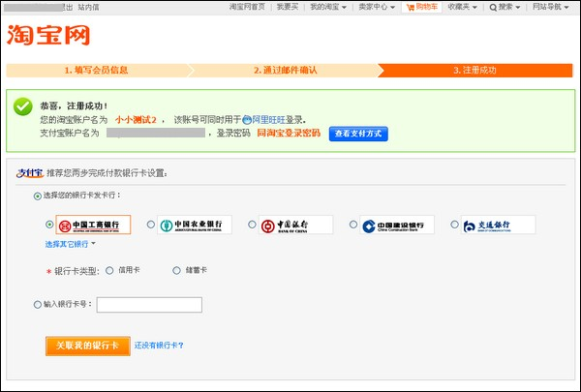Expand 选择其它银行 dropdown
581x392 pixels.
click(x=70, y=244)
